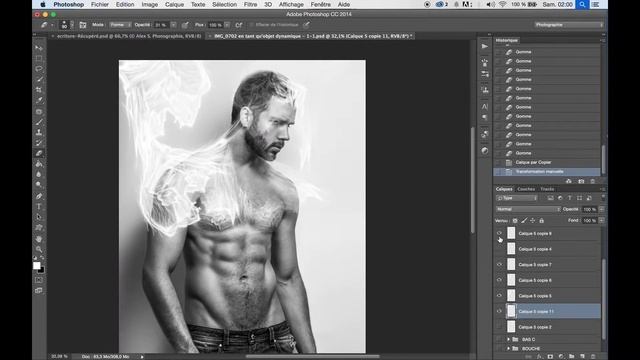Screen dimensions: 640x360
Task: Create a new layer via bottom icon
Action: [582, 356]
